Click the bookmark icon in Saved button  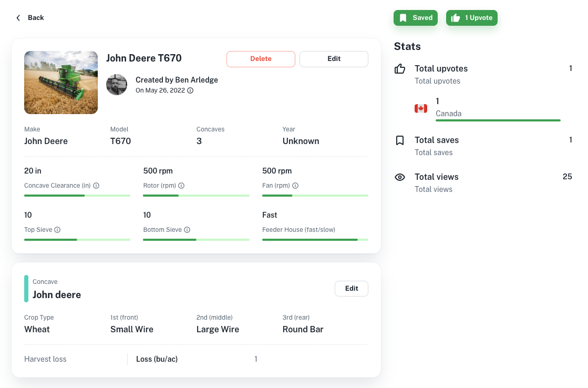click(x=403, y=18)
